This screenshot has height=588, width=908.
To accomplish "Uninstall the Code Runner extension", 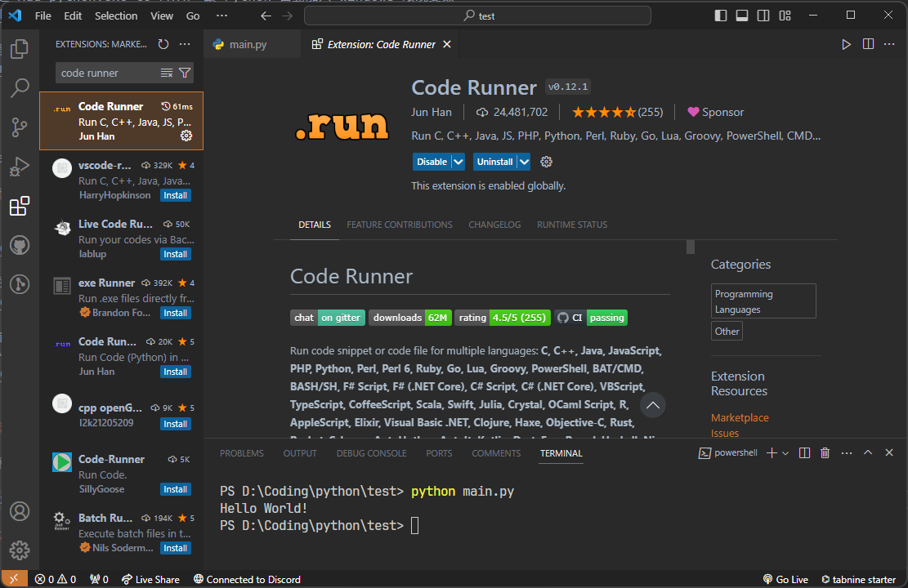I will (495, 162).
